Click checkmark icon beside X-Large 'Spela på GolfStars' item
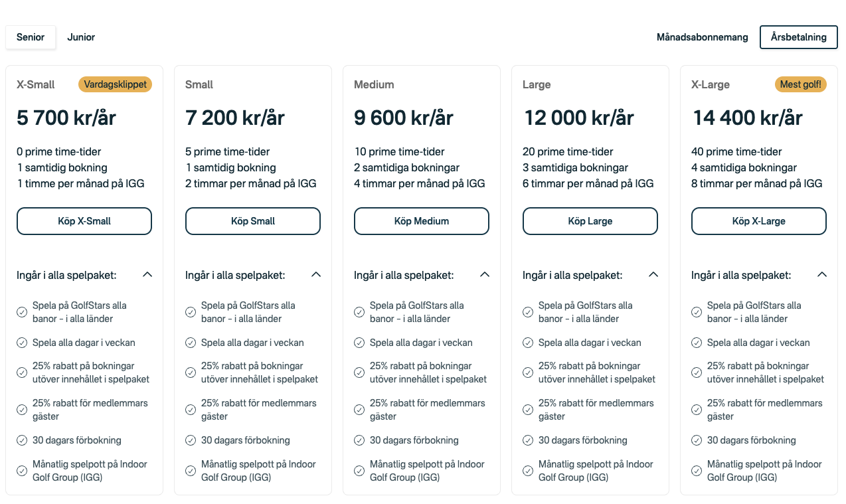This screenshot has height=504, width=846. (x=697, y=312)
